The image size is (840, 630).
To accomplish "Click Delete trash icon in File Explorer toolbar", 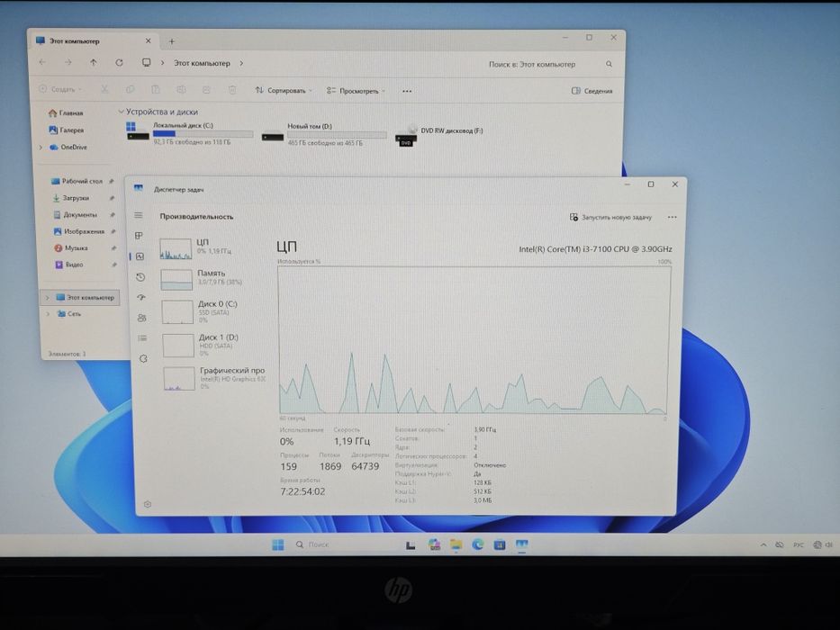I will [x=232, y=90].
